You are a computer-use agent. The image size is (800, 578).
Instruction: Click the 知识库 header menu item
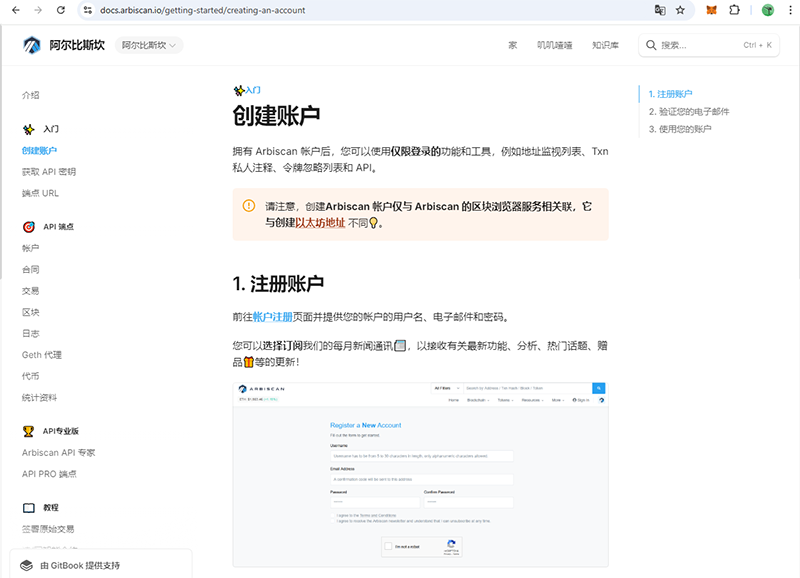pos(605,45)
